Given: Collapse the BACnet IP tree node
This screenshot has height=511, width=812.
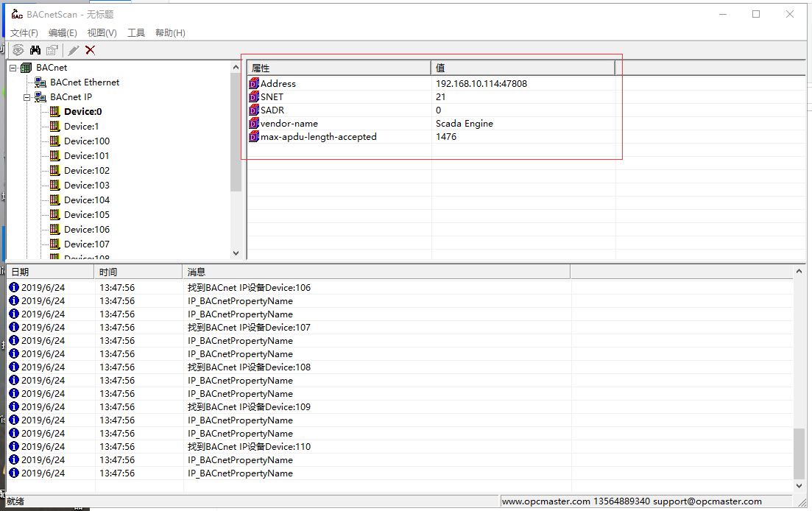Looking at the screenshot, I should point(27,97).
